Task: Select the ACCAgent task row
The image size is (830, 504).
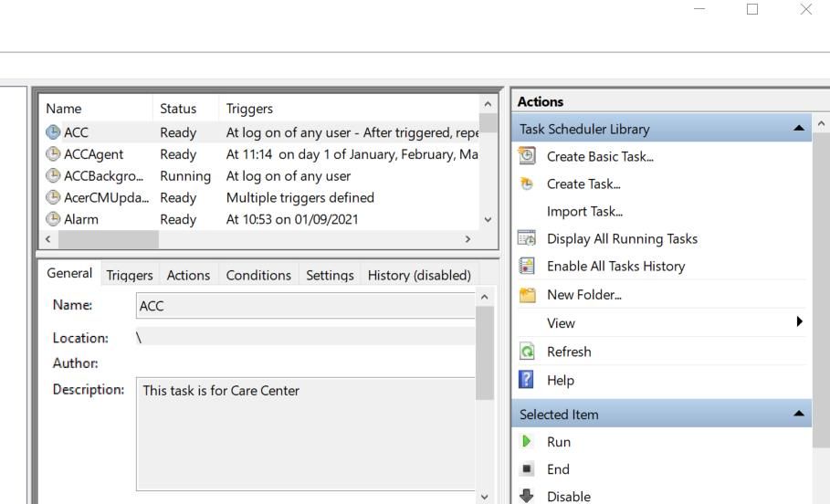Action: [x=93, y=154]
